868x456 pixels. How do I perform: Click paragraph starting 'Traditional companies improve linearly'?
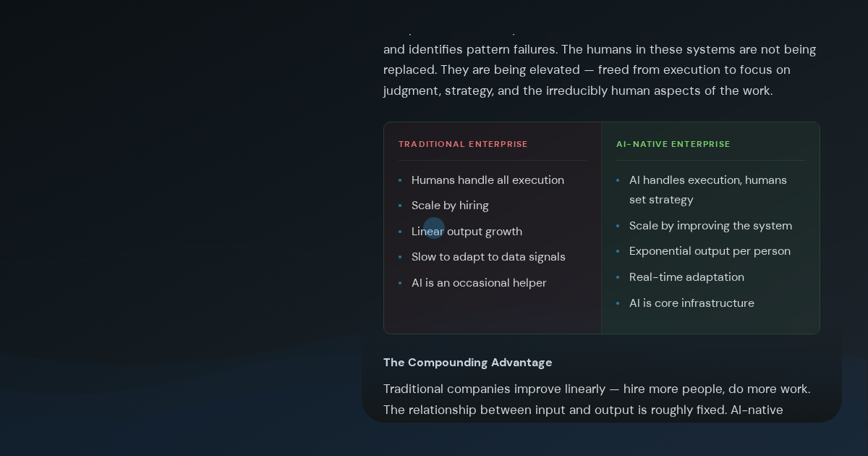(x=597, y=400)
